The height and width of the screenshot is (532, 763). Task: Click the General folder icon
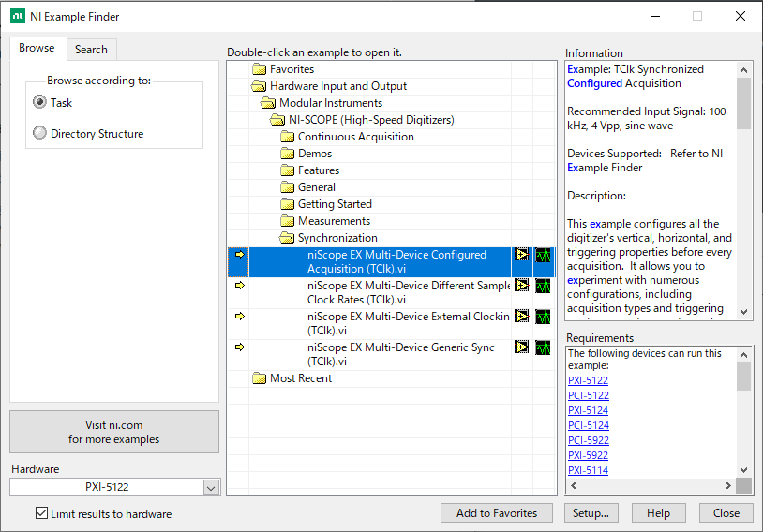[288, 187]
